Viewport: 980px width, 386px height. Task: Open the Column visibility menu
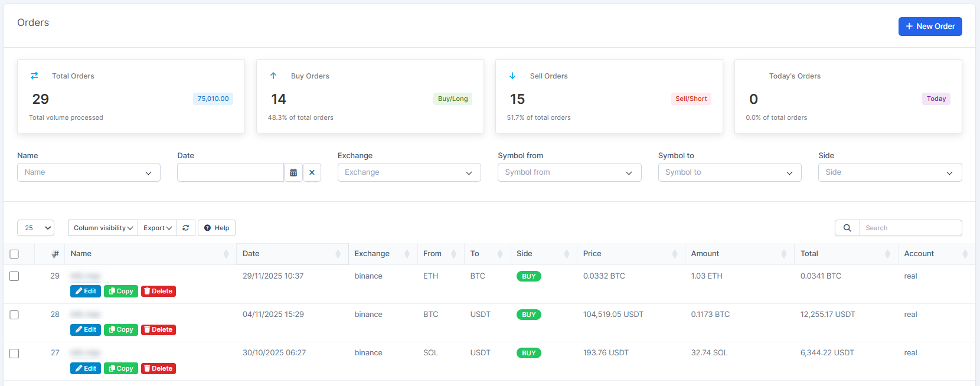[x=103, y=228]
